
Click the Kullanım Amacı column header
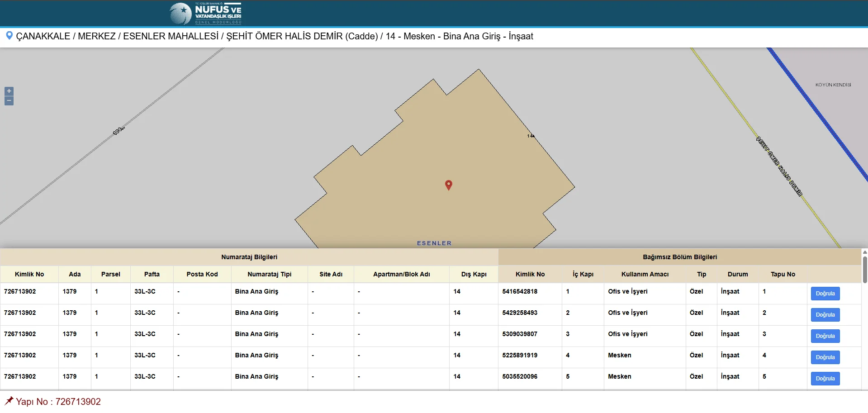[645, 274]
